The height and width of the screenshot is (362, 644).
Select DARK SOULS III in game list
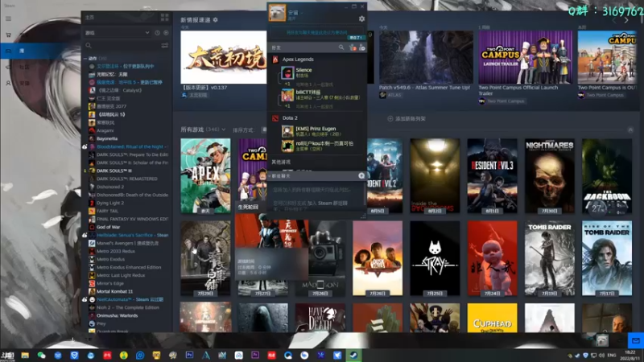(x=114, y=171)
